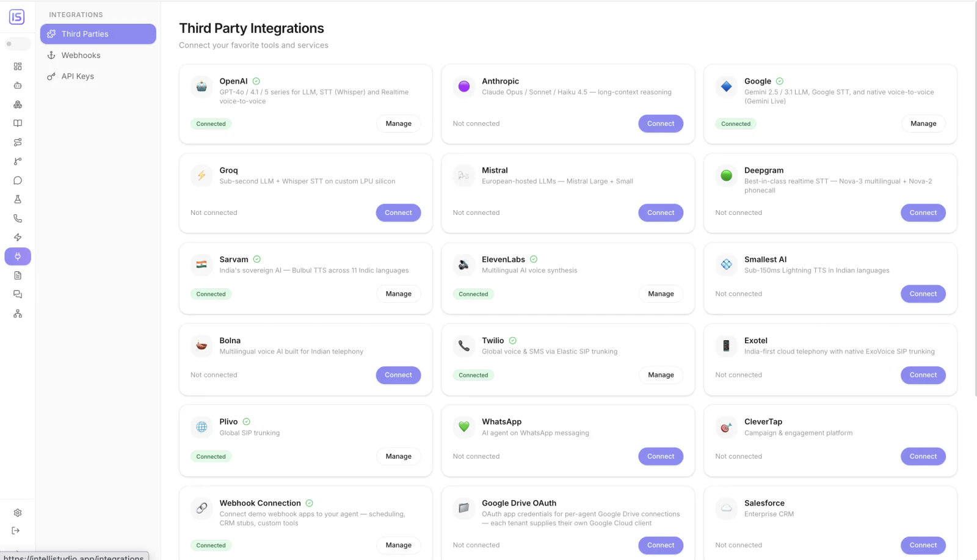The height and width of the screenshot is (560, 977).
Task: Connect the Deepgram integration
Action: 923,213
